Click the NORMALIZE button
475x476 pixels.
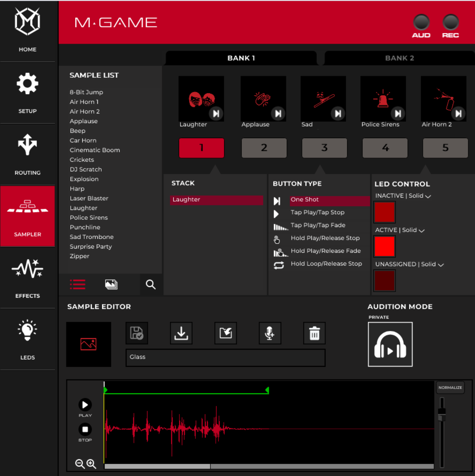(450, 388)
